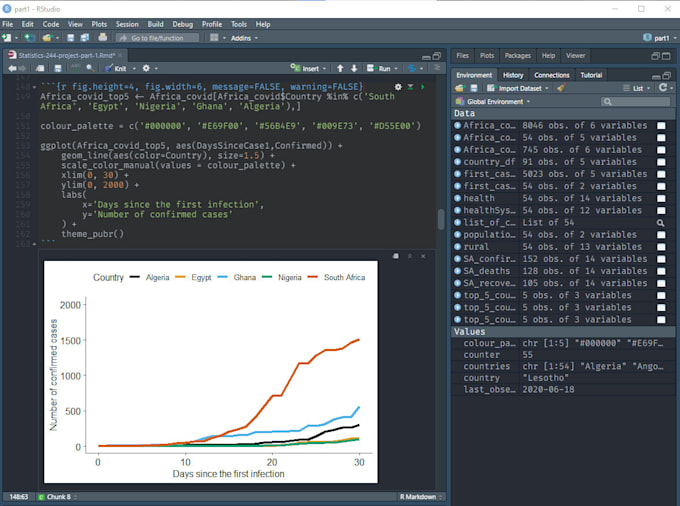Open Global Environment dropdown
The image size is (680, 506).
[493, 101]
